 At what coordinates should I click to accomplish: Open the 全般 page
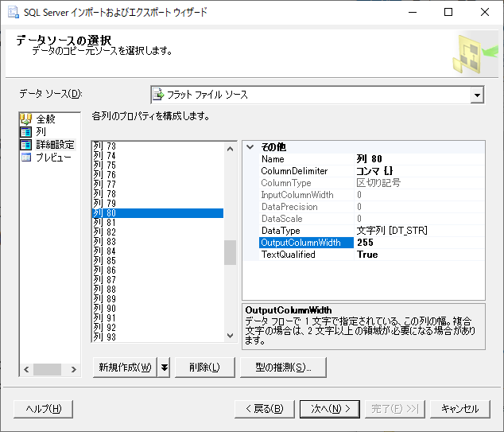(x=45, y=119)
